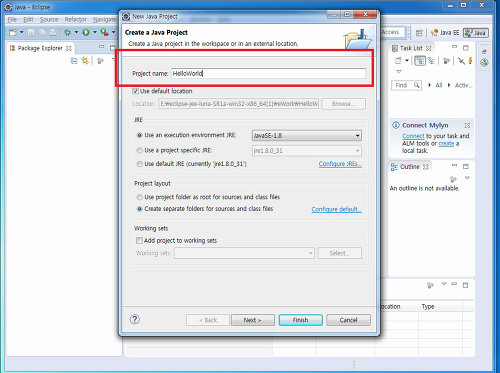The height and width of the screenshot is (373, 500).
Task: Open File menu in Eclipse
Action: (x=12, y=19)
